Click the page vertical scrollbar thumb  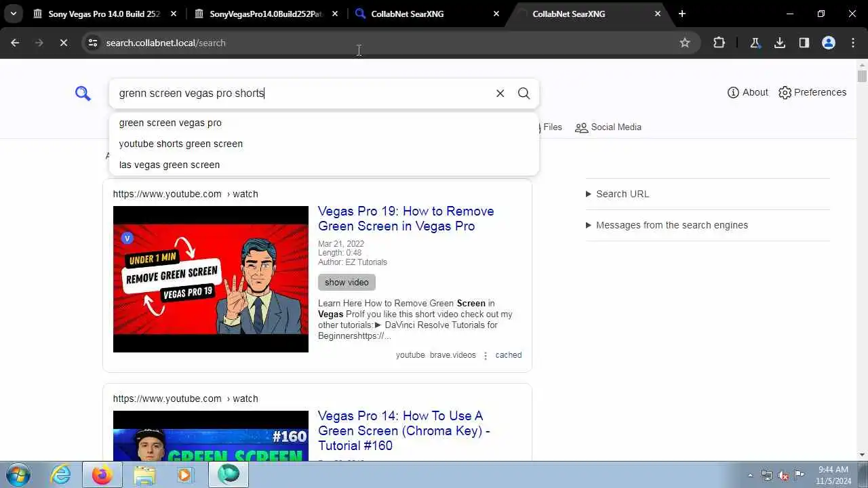point(862,75)
